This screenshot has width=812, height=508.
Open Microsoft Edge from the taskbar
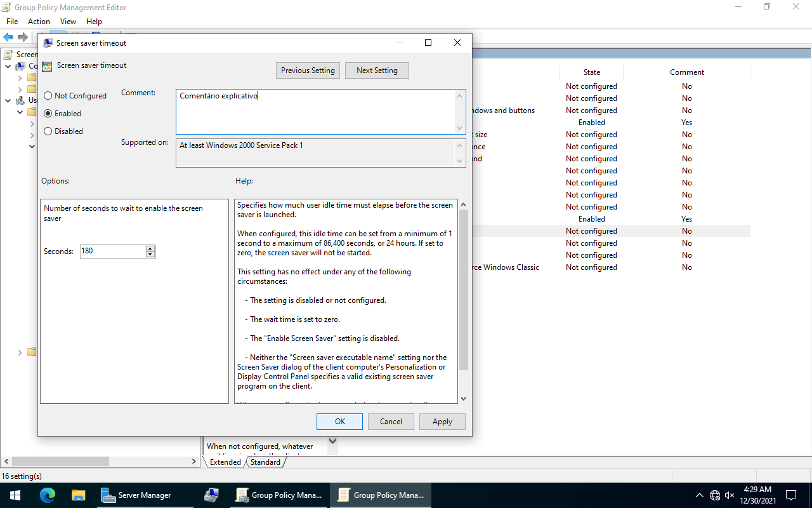(x=48, y=495)
